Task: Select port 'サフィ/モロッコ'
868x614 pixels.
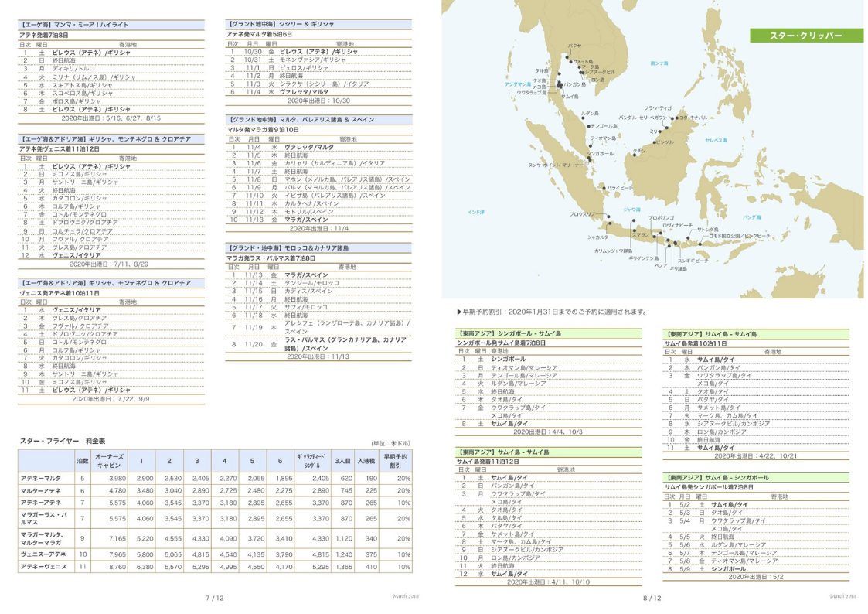Action: (306, 307)
